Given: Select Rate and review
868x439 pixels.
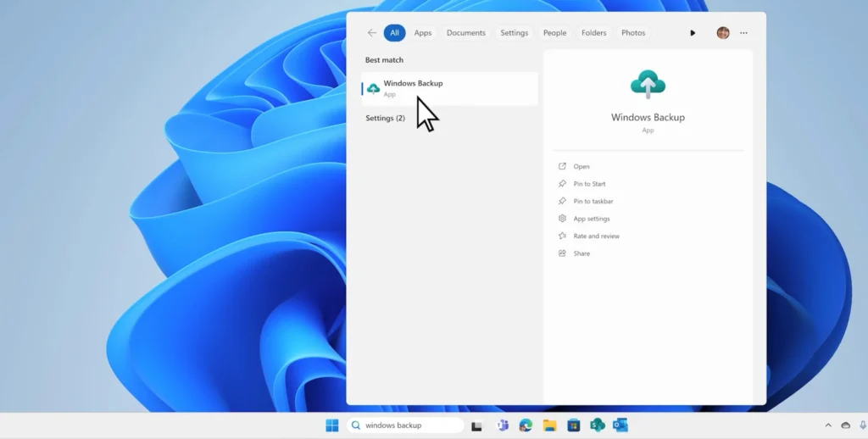Looking at the screenshot, I should click(596, 236).
